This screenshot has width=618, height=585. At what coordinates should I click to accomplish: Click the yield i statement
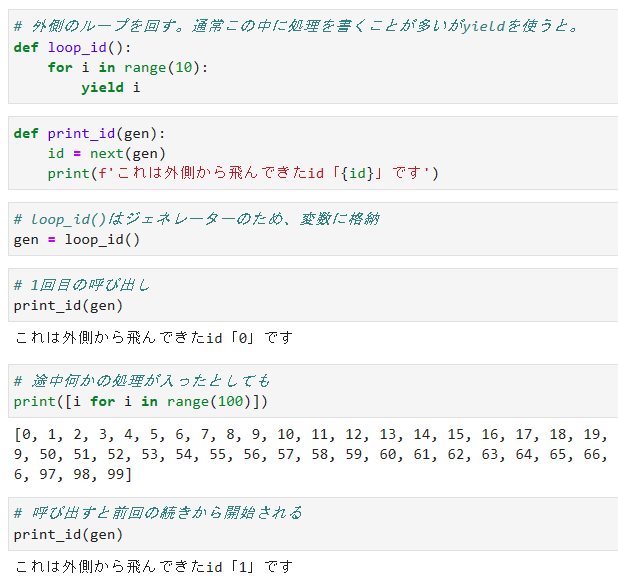(x=110, y=87)
